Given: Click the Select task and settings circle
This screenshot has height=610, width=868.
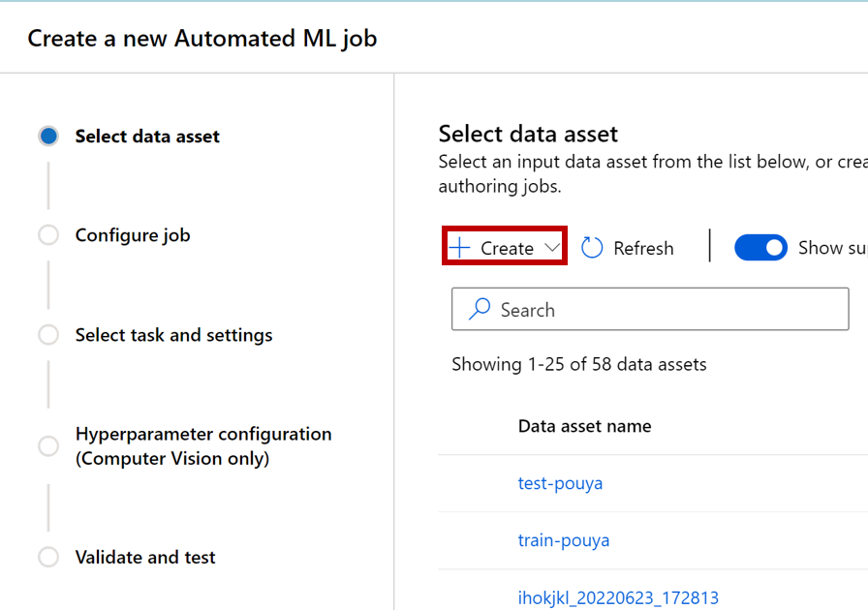Looking at the screenshot, I should click(48, 334).
